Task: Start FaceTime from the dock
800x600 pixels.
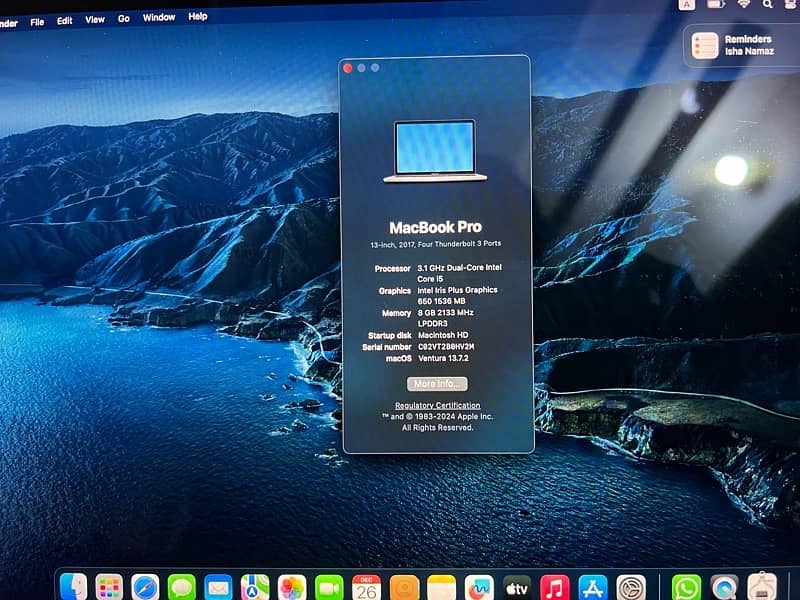Action: [329, 587]
